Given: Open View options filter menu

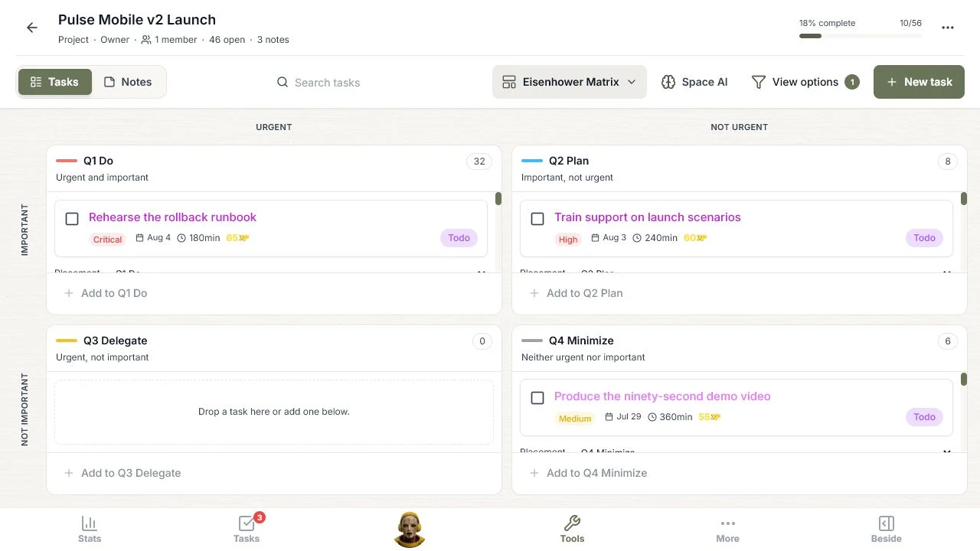Looking at the screenshot, I should click(805, 82).
